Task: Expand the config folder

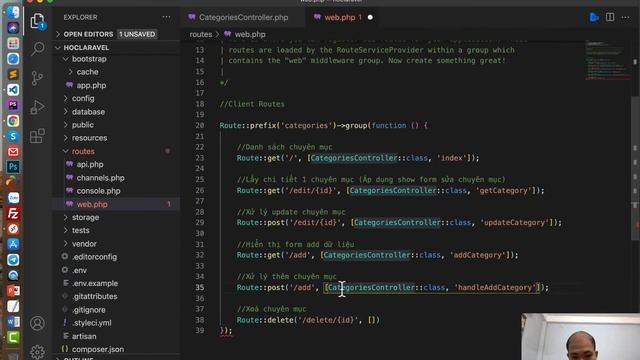Action: pyautogui.click(x=83, y=98)
